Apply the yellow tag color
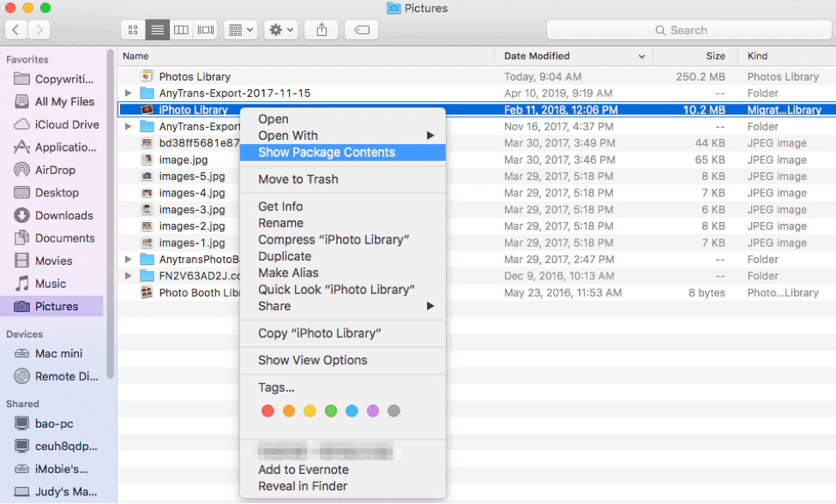The image size is (836, 504). (310, 411)
